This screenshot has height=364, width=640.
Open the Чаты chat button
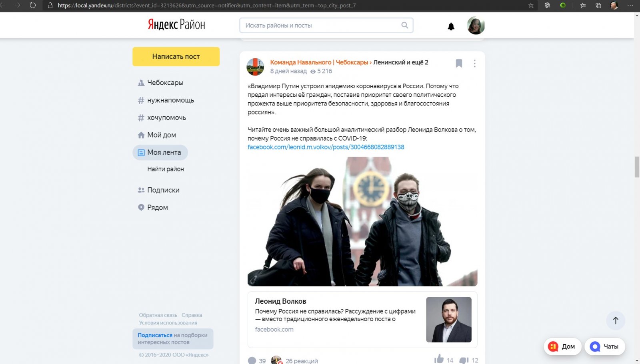pyautogui.click(x=604, y=346)
